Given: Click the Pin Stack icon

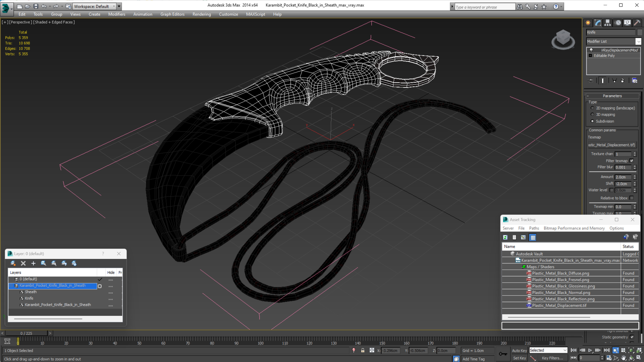Looking at the screenshot, I should [x=591, y=81].
